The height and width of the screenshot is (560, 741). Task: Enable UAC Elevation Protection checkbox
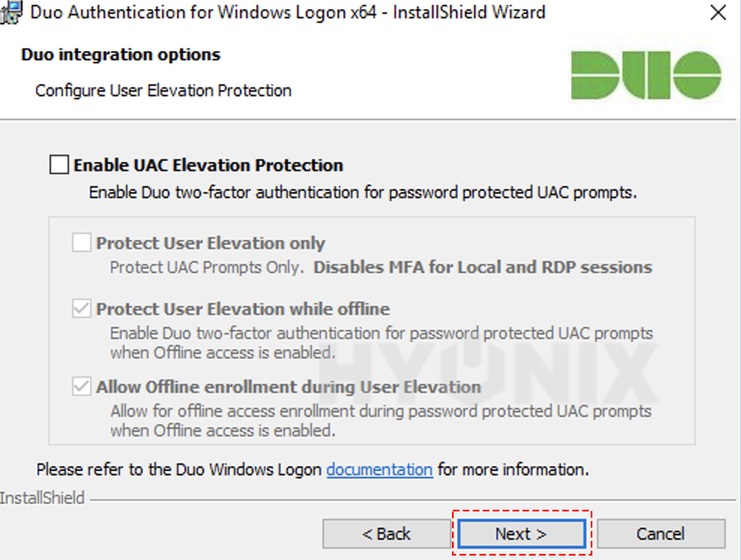point(59,165)
